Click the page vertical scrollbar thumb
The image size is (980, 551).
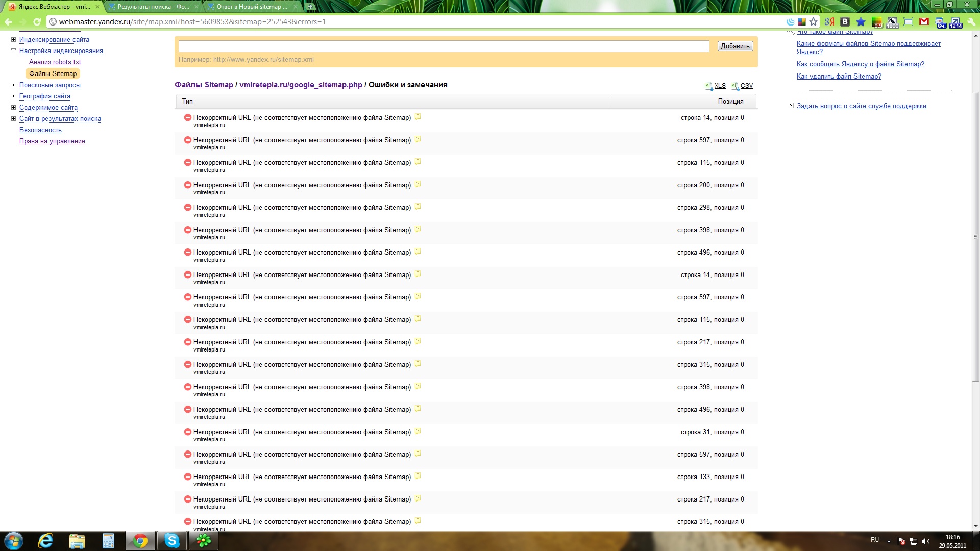[975, 236]
